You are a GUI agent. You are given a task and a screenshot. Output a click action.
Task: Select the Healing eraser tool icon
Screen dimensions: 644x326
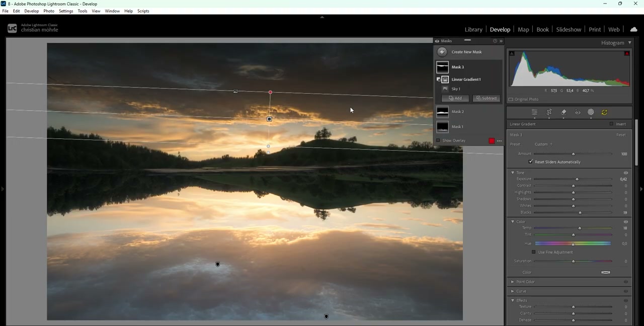[x=563, y=112]
